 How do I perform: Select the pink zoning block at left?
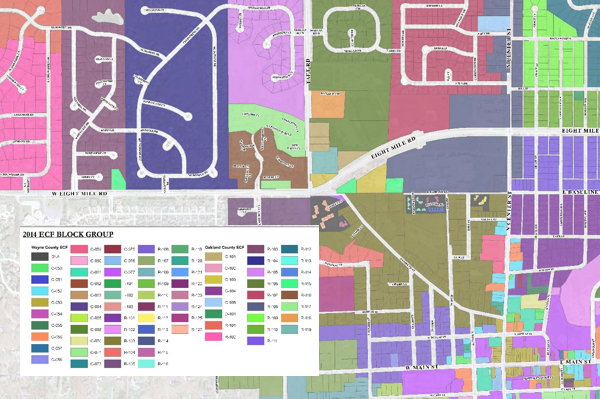tap(31, 115)
